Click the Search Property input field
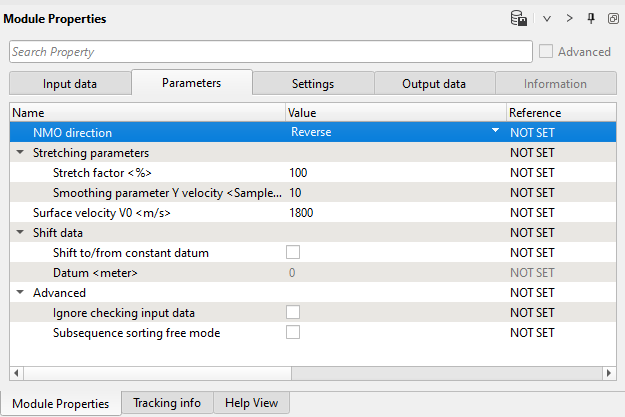The image size is (625, 417). pyautogui.click(x=270, y=52)
